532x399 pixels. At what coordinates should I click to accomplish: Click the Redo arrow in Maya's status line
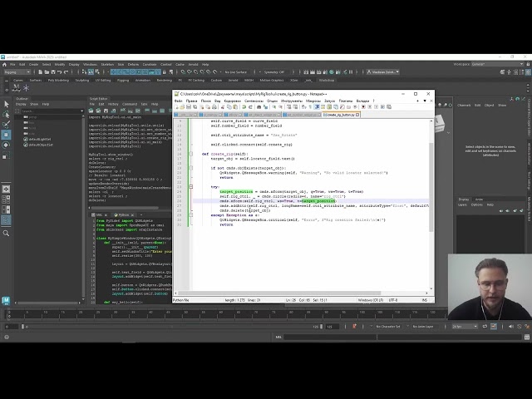coord(66,72)
